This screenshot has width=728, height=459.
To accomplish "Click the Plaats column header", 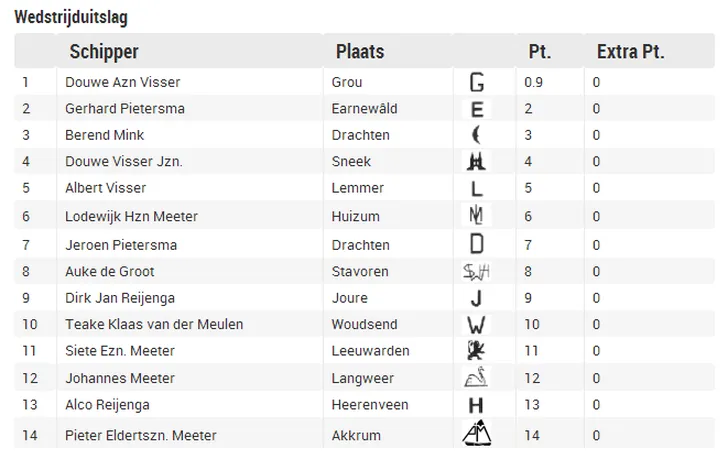I will 360,52.
